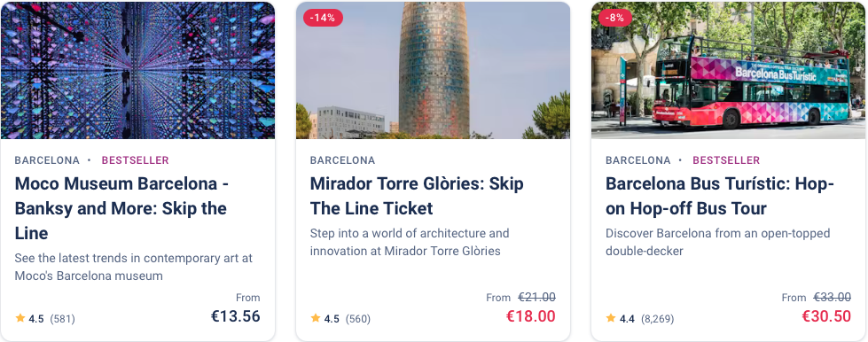Image resolution: width=868 pixels, height=342 pixels.
Task: Click the -14% discount badge
Action: (x=323, y=18)
